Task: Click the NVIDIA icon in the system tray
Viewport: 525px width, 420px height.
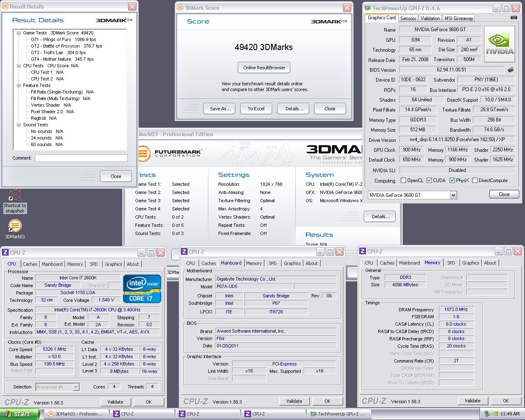Action: 495,414
